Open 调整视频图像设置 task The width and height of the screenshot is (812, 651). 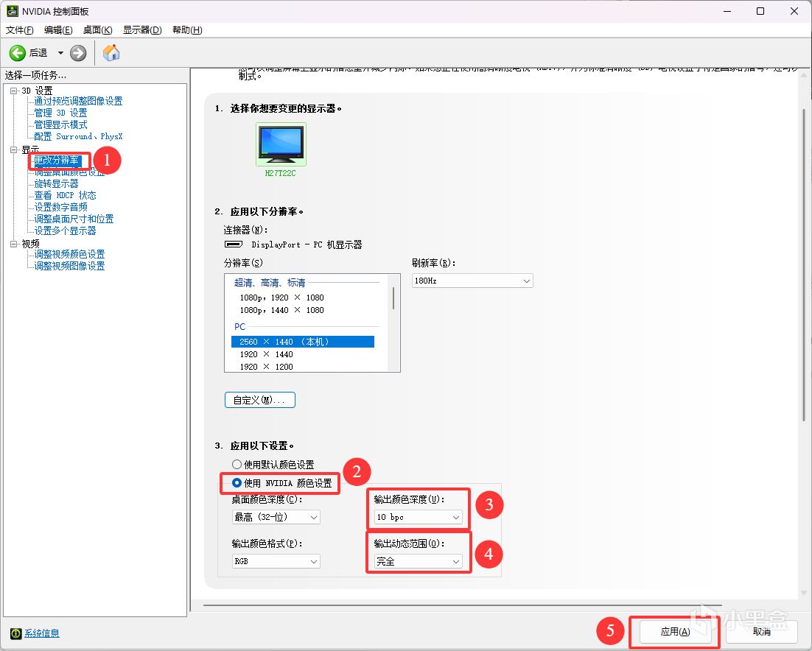pos(69,266)
